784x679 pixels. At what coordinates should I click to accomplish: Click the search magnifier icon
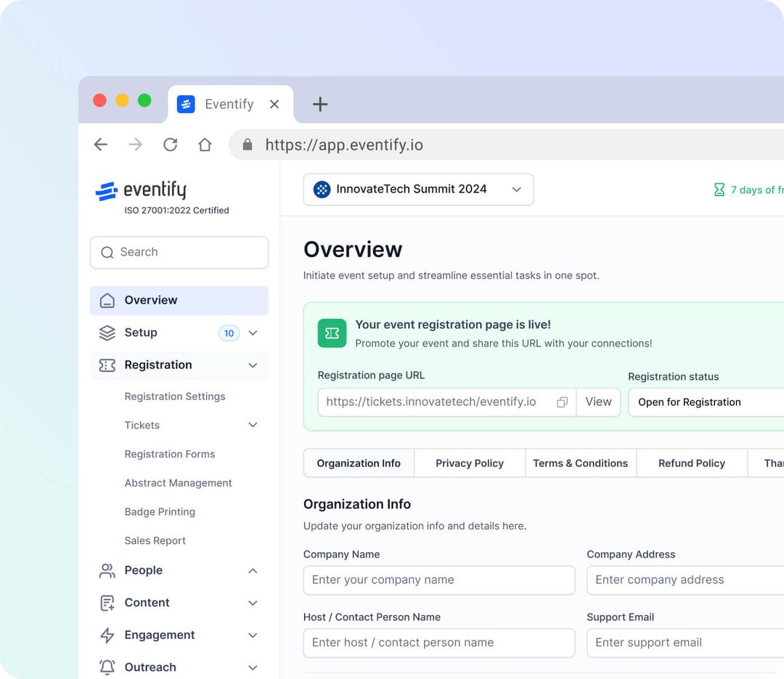(107, 252)
